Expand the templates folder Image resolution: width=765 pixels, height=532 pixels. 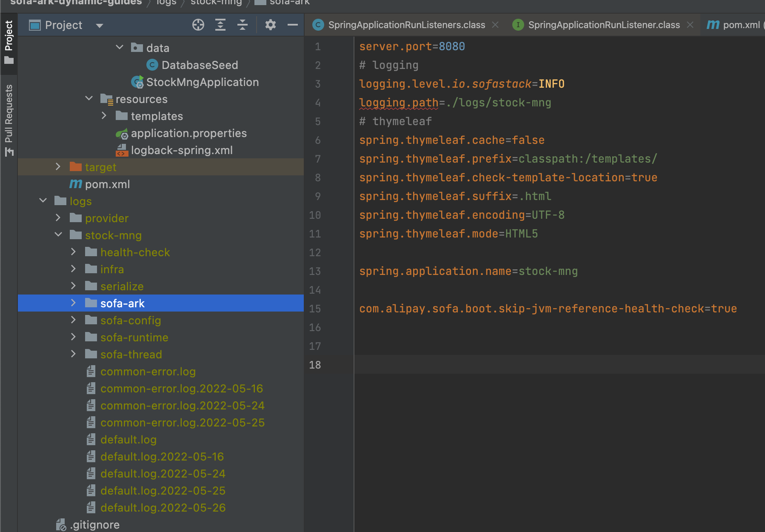(x=104, y=115)
